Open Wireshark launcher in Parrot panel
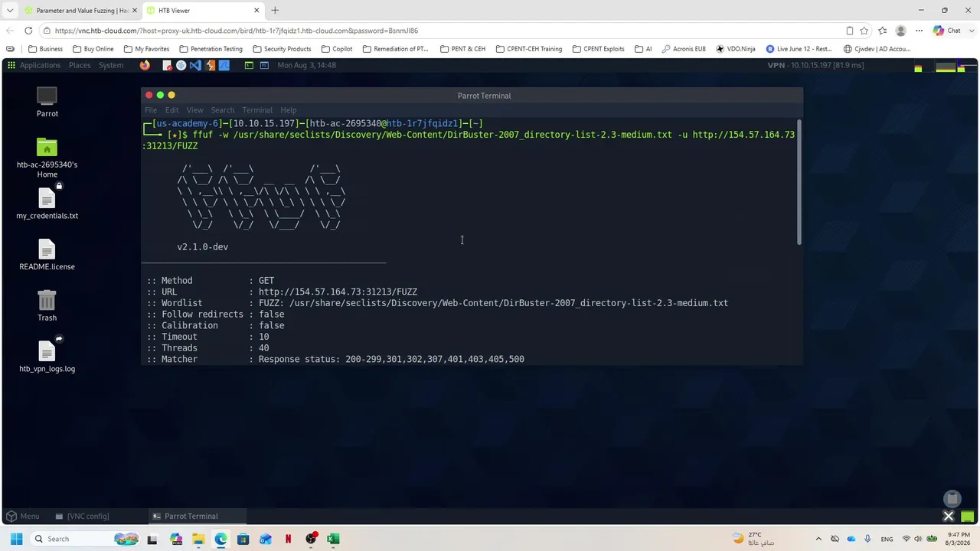980x551 pixels. 224,65
